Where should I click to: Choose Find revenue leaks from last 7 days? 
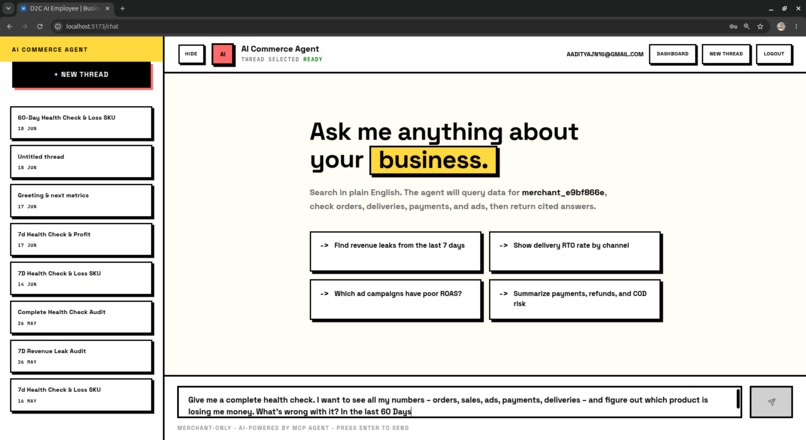click(396, 251)
